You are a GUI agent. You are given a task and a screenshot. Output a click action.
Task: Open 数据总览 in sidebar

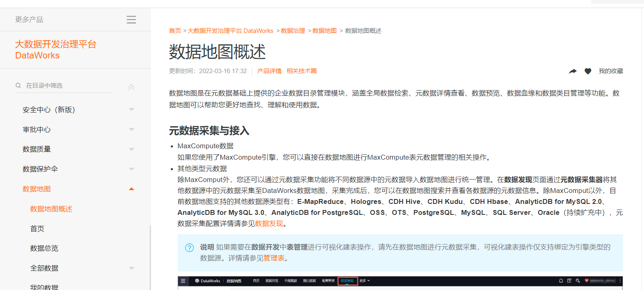click(44, 248)
